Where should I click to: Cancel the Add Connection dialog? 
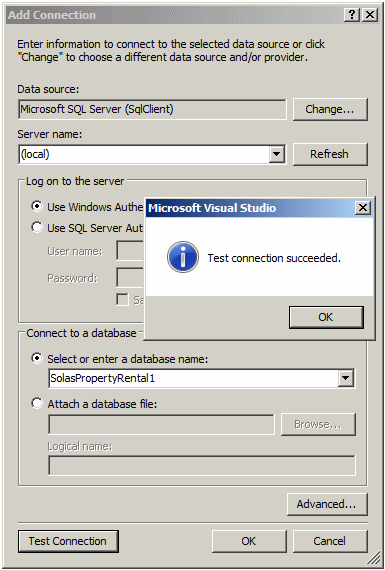pos(330,541)
